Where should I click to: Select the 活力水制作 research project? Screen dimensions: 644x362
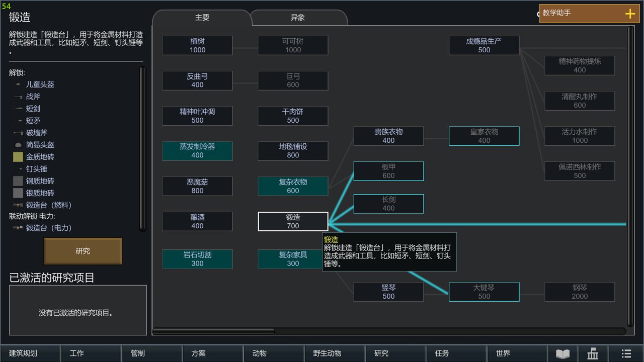click(x=580, y=136)
